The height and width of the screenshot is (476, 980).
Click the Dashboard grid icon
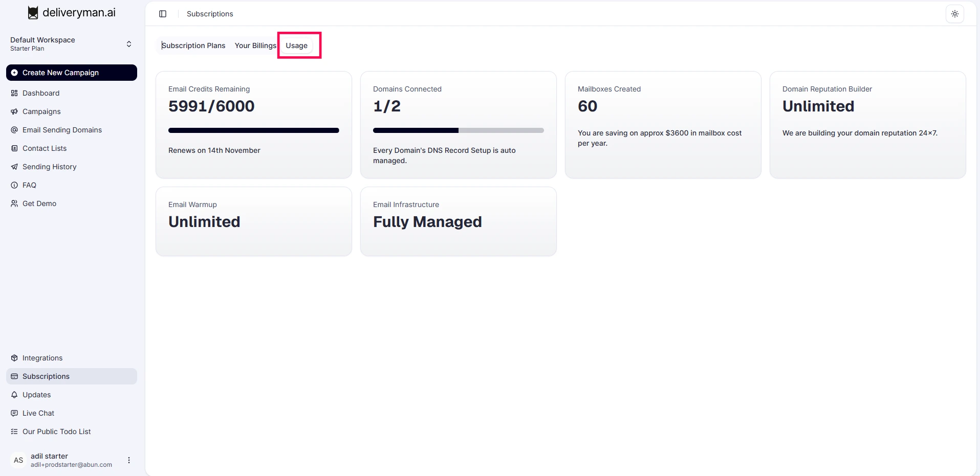pyautogui.click(x=14, y=93)
